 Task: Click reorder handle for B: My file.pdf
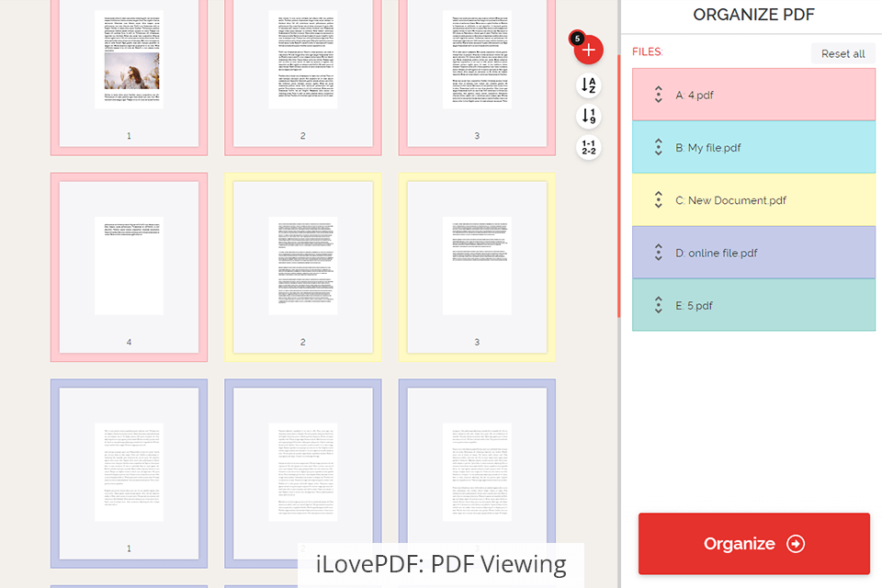(658, 147)
